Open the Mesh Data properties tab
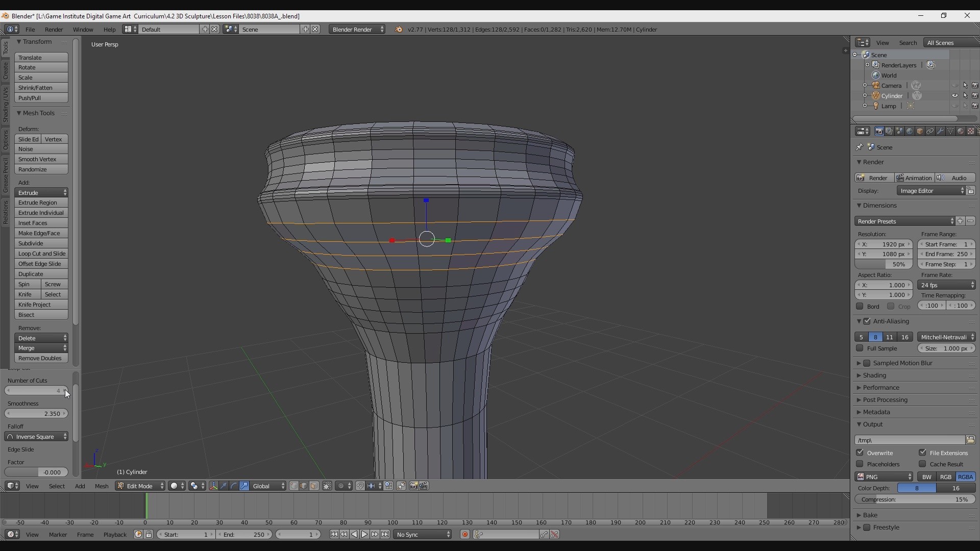The height and width of the screenshot is (551, 980). click(950, 131)
